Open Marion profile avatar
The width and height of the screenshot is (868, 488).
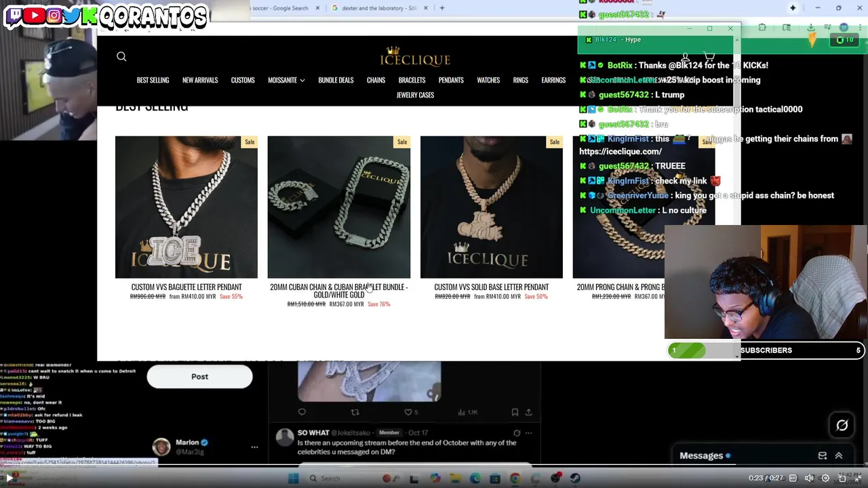161,446
